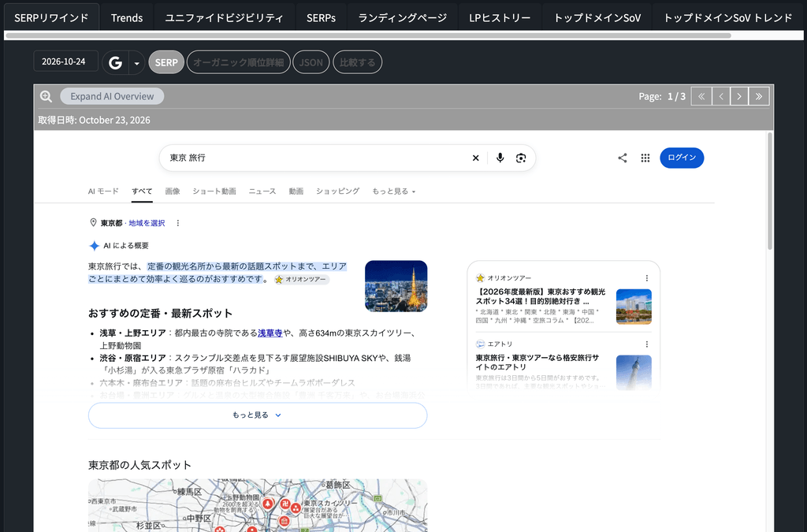
Task: Switch to オーガニック順位詳細 view
Action: (238, 62)
